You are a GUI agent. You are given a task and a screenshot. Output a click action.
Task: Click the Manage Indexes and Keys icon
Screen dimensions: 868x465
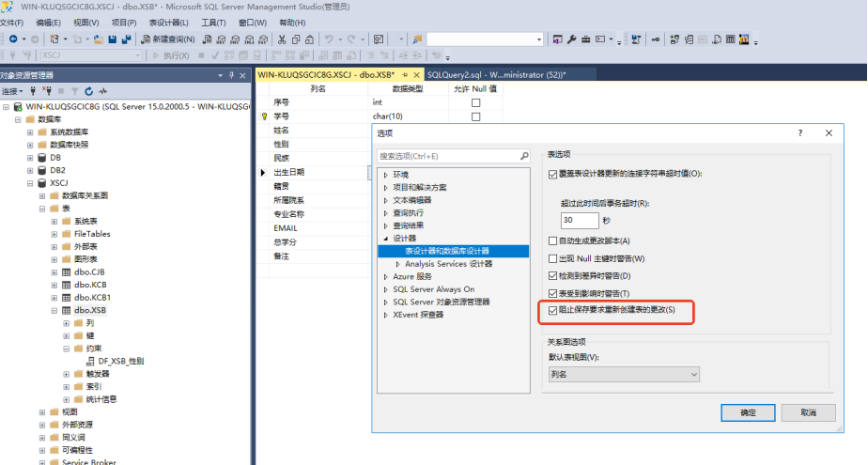(x=689, y=39)
